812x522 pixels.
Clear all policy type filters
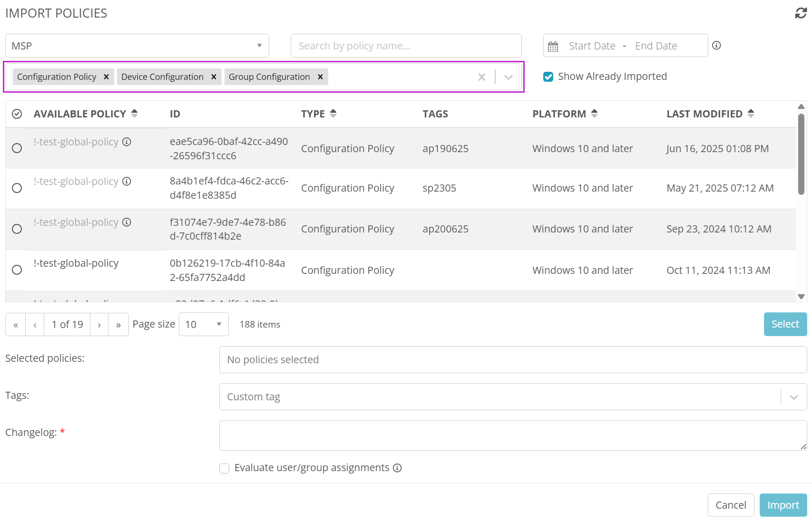point(482,77)
